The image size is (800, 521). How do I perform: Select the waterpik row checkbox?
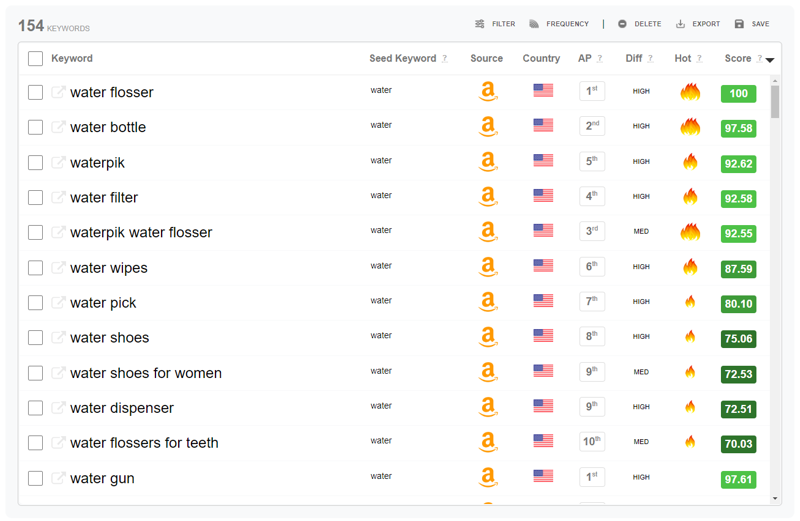point(35,163)
